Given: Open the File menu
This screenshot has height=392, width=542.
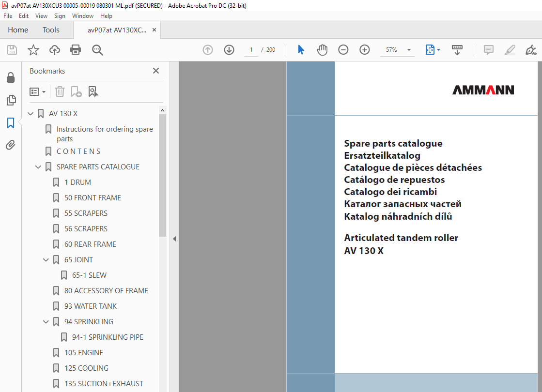Looking at the screenshot, I should click(8, 16).
